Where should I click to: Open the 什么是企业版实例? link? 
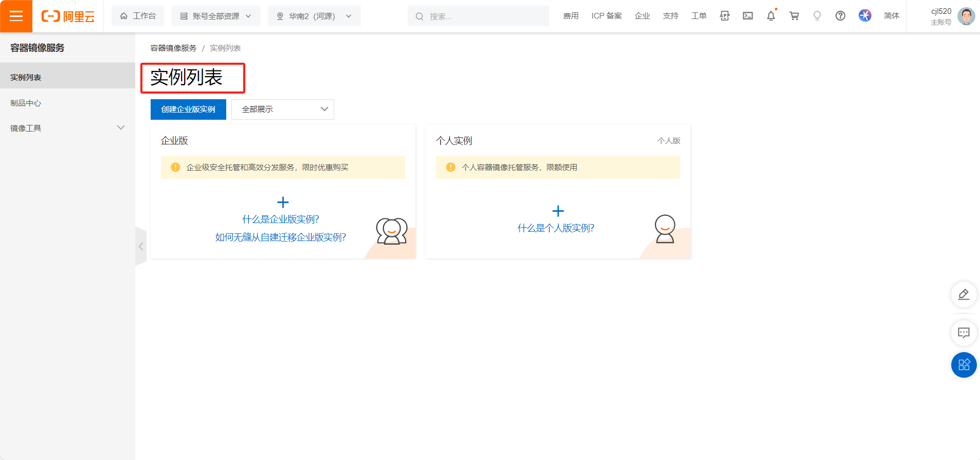[281, 219]
